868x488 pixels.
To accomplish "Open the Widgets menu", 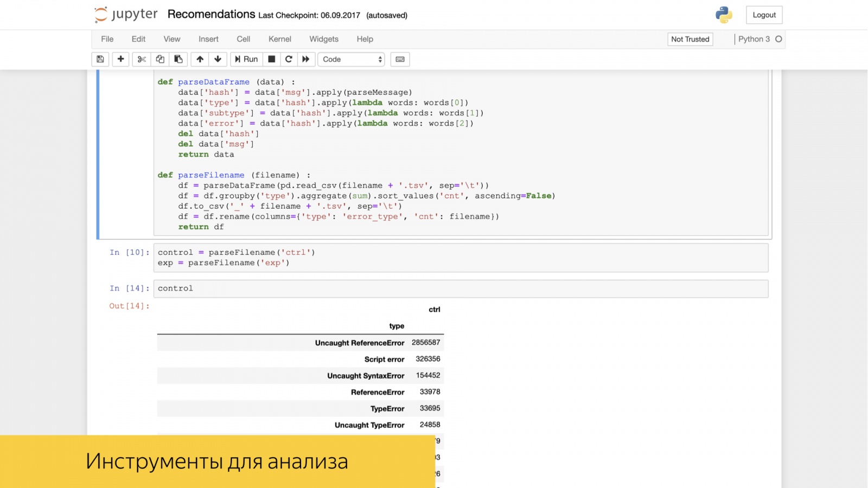I will tap(324, 39).
